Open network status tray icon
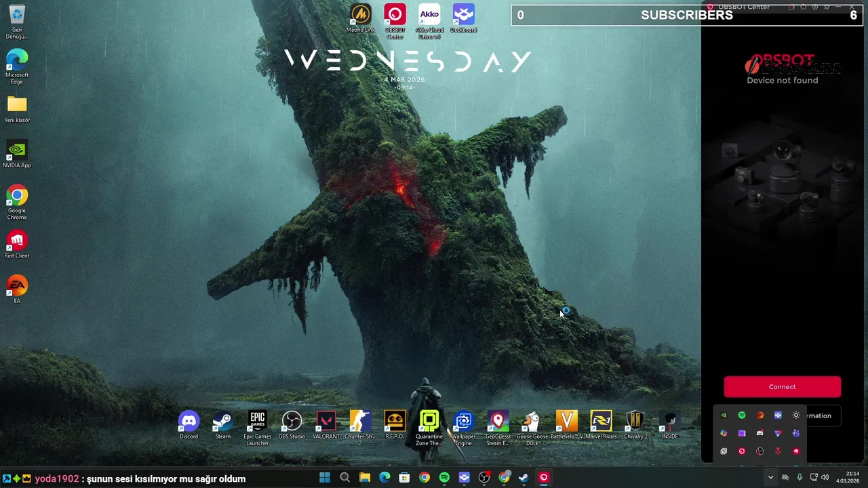868x488 pixels. tap(814, 478)
